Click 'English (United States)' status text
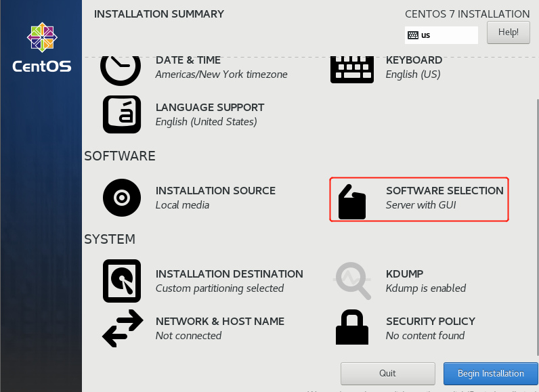The width and height of the screenshot is (539, 392). point(207,122)
